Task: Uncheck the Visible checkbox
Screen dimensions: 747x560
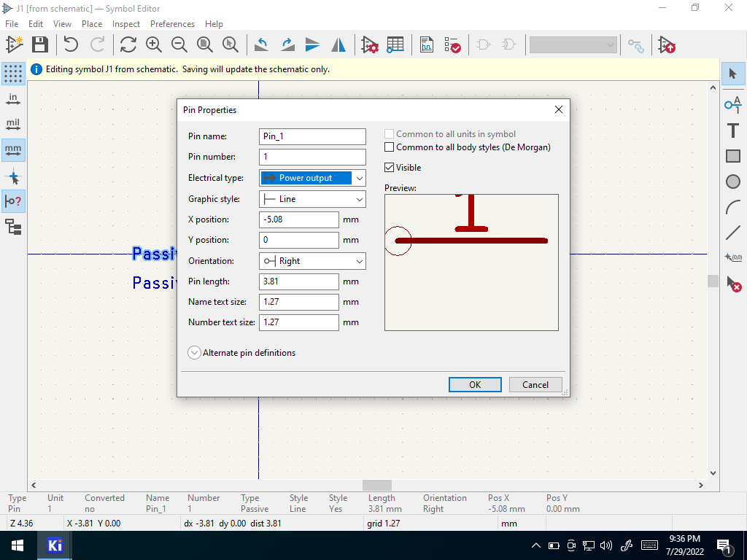Action: (x=390, y=168)
